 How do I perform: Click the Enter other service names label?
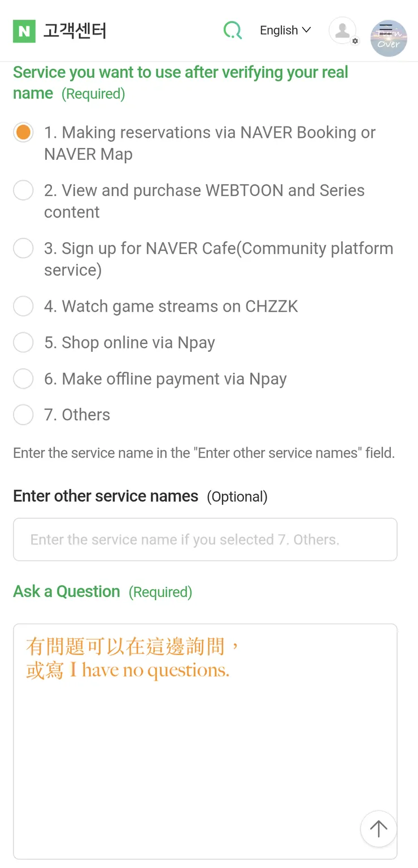(106, 496)
